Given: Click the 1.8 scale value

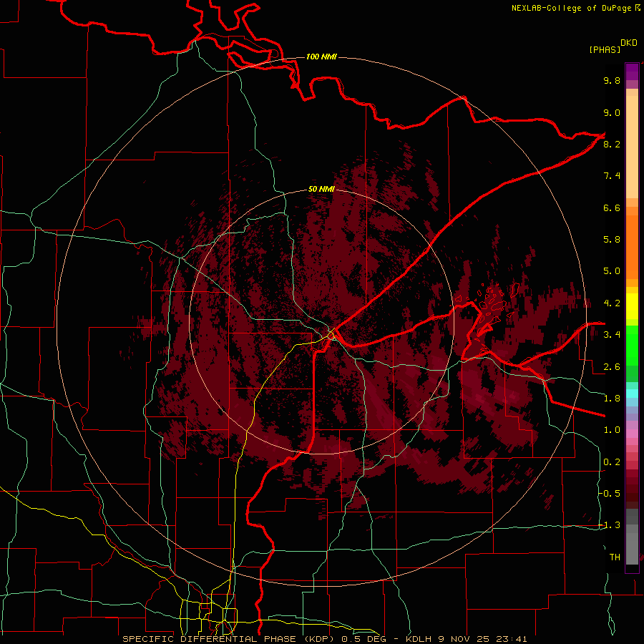Looking at the screenshot, I should pos(612,399).
